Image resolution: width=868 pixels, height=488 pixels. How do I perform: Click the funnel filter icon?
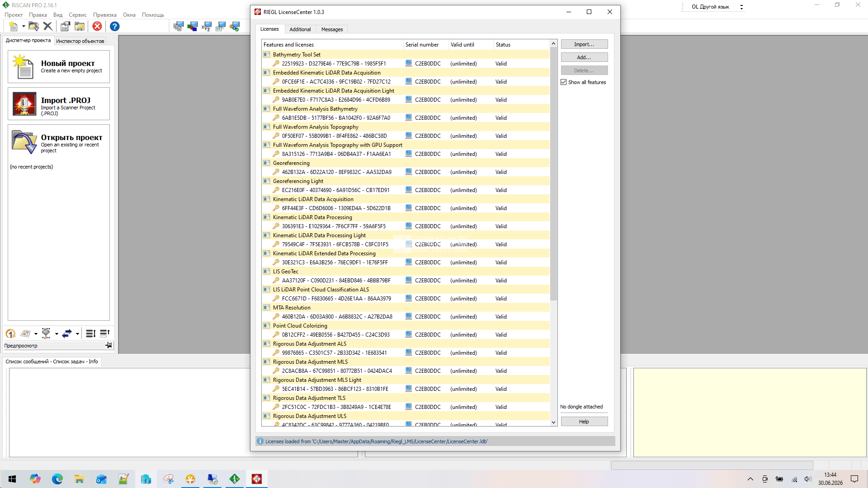tap(46, 333)
